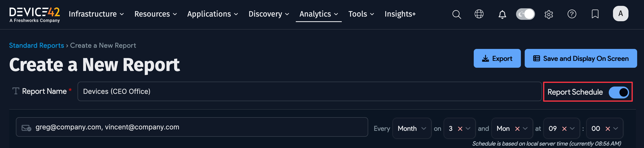
Task: Open the Analytics menu
Action: tap(319, 14)
